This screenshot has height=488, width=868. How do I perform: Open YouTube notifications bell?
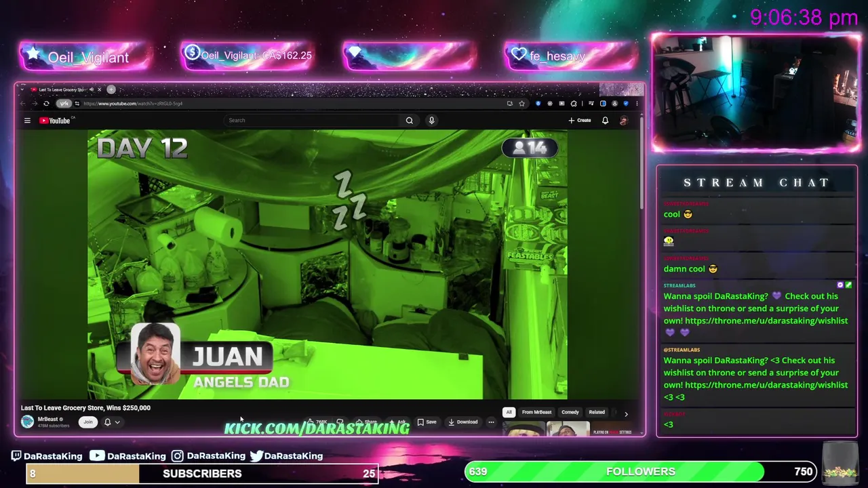point(605,121)
